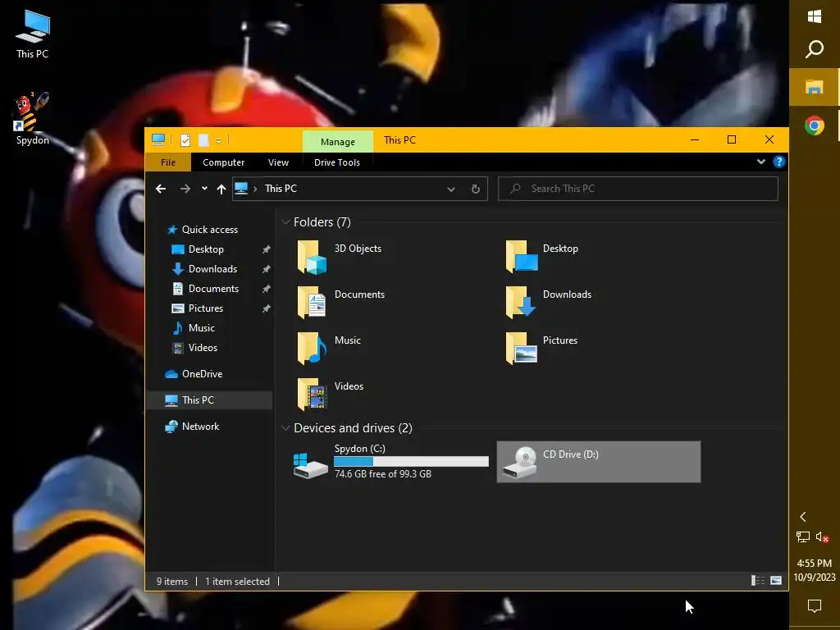Click the taskbar search magnifier
Image resolution: width=840 pixels, height=630 pixels.
[x=815, y=48]
